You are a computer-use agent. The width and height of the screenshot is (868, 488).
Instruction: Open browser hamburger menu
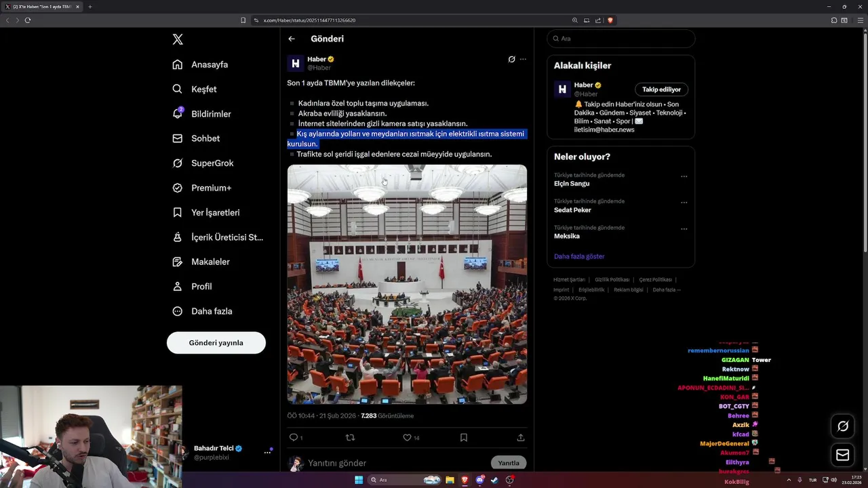[861, 20]
